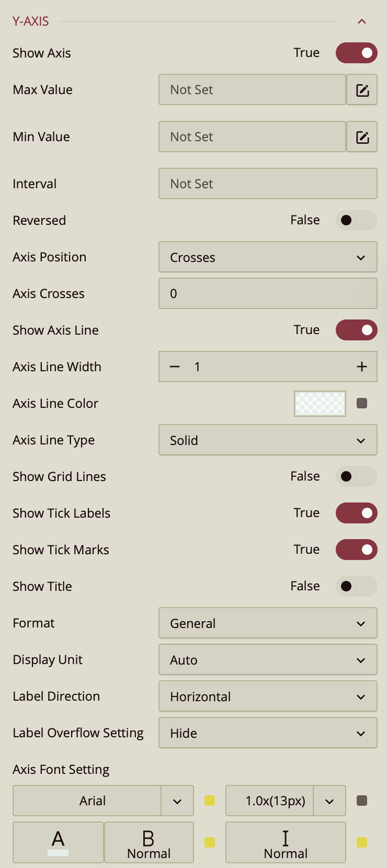Click the minus icon for Axis Line Width
The image size is (387, 868).
[175, 367]
